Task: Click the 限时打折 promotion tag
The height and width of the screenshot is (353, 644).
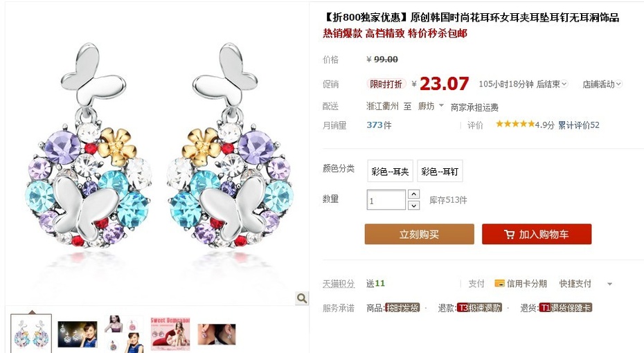Action: click(x=386, y=84)
